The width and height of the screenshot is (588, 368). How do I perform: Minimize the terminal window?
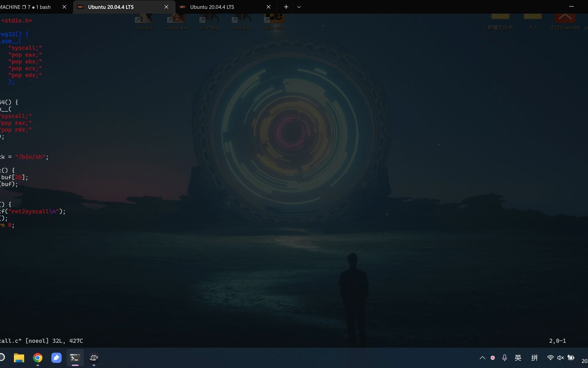tap(571, 6)
